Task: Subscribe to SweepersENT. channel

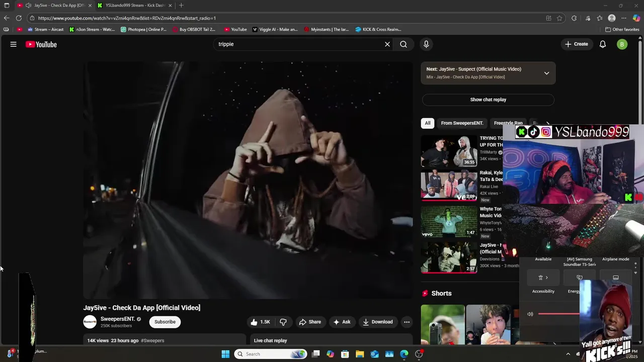Action: click(165, 322)
